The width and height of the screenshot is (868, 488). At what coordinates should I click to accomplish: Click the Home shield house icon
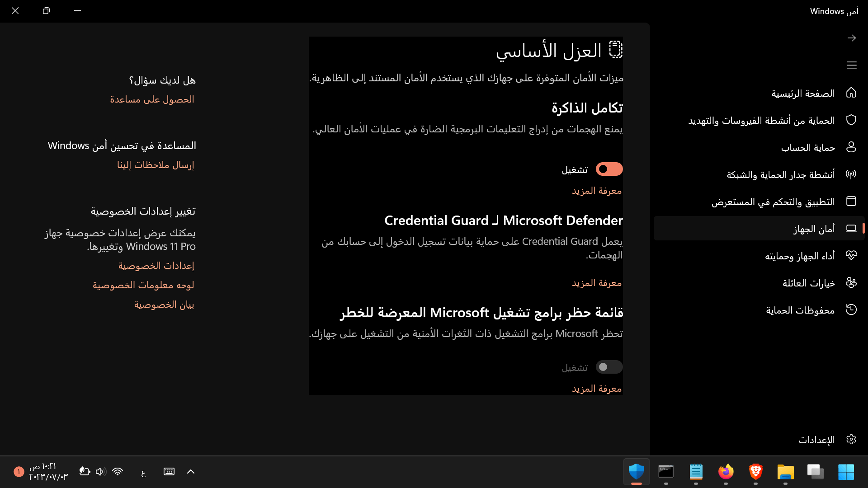pyautogui.click(x=851, y=93)
